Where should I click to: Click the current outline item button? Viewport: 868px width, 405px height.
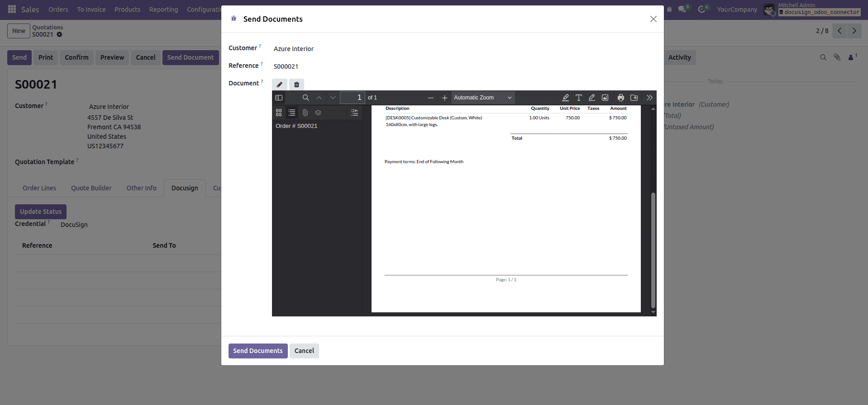point(355,113)
